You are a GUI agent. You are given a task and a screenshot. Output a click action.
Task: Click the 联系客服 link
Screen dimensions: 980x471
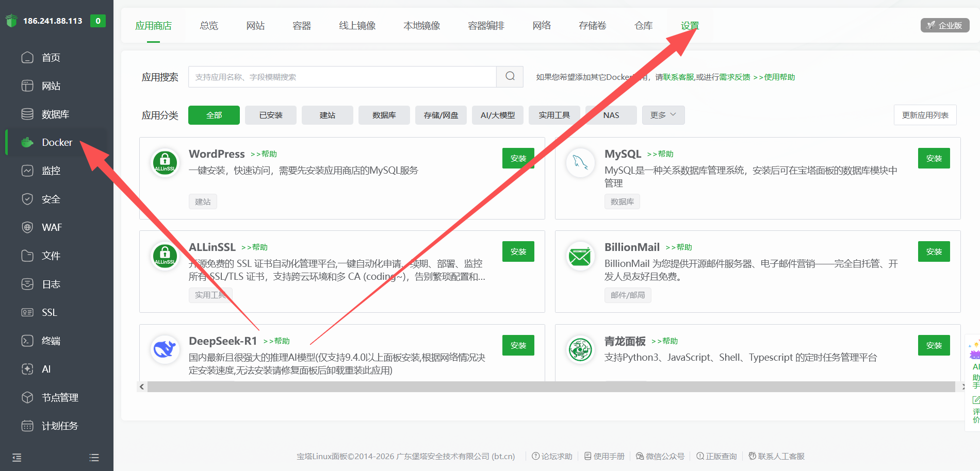(679, 77)
